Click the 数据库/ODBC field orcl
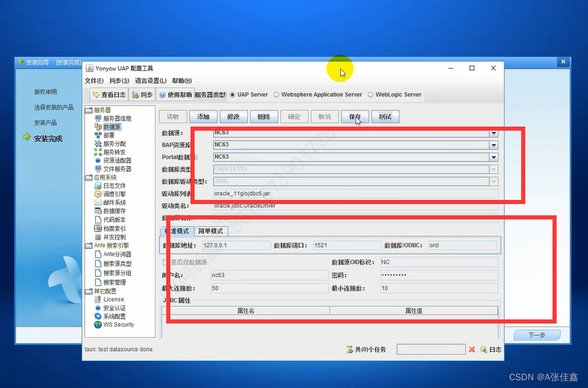Viewport: 588px width, 388px height. (463, 245)
